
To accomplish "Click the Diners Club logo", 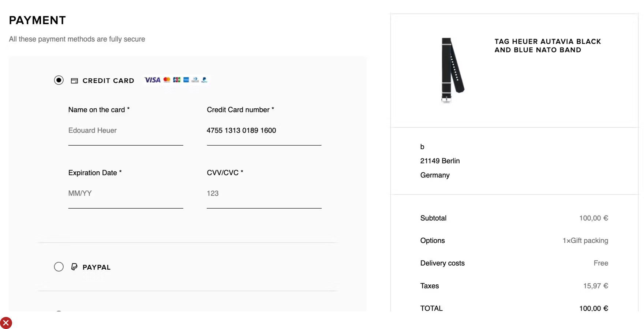I will (195, 80).
